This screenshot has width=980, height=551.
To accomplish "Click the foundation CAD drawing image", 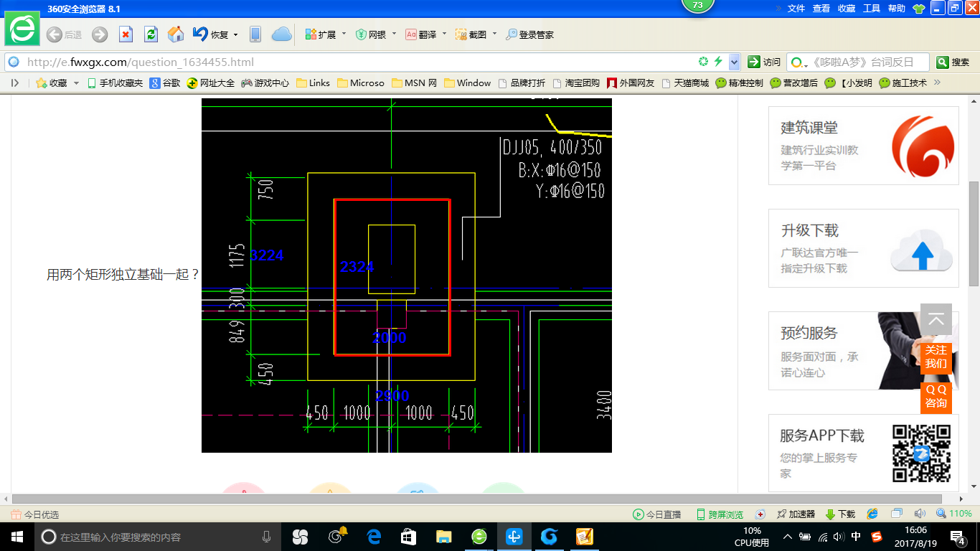I will coord(407,275).
